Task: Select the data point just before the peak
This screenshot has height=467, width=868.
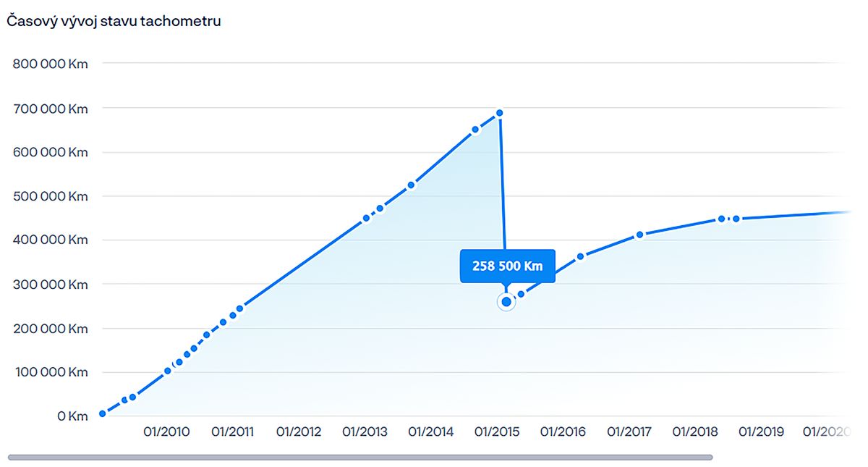Action: tap(475, 130)
